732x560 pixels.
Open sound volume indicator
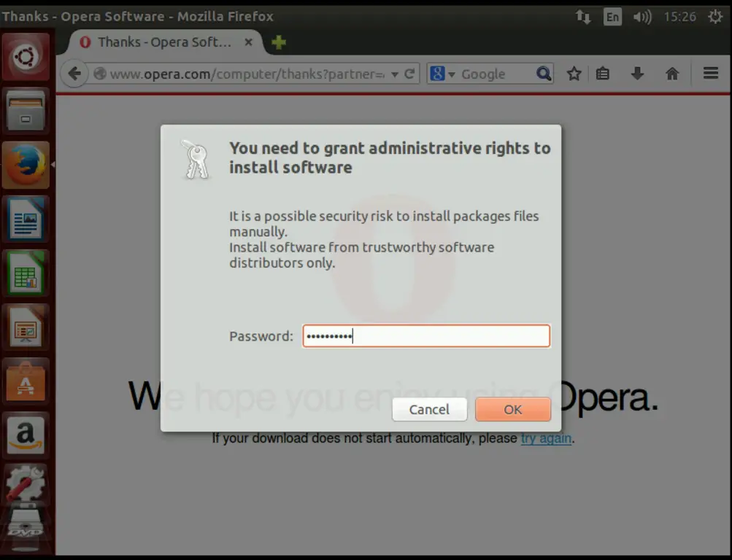pyautogui.click(x=642, y=17)
